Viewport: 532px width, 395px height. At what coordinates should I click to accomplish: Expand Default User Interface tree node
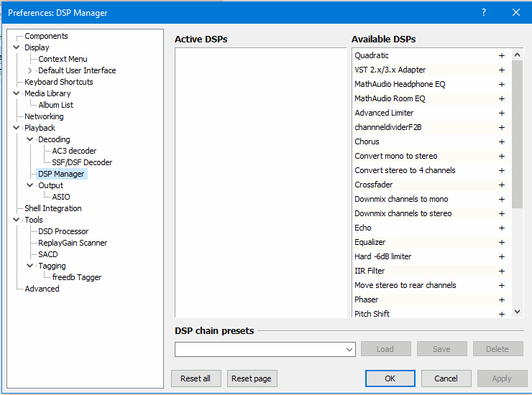click(x=30, y=70)
